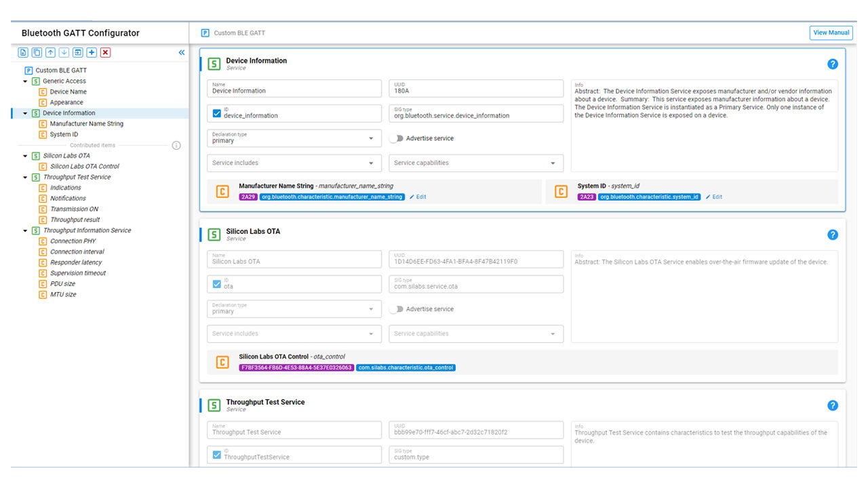Click the S icon next to Generic Access in tree

(36, 81)
